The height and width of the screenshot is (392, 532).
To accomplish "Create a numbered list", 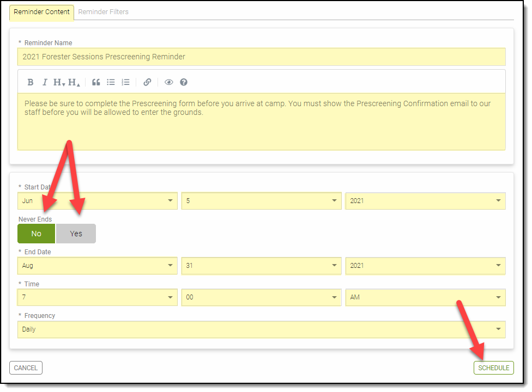I will 125,82.
